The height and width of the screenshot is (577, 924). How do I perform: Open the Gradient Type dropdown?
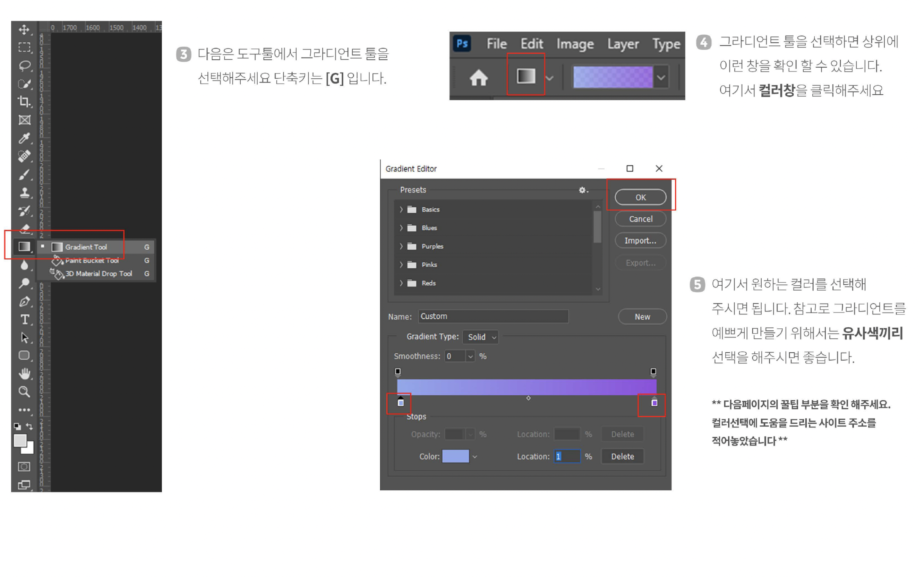coord(480,337)
